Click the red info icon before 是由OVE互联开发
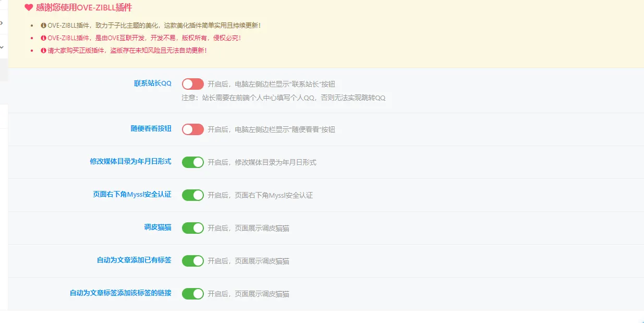 (x=44, y=38)
